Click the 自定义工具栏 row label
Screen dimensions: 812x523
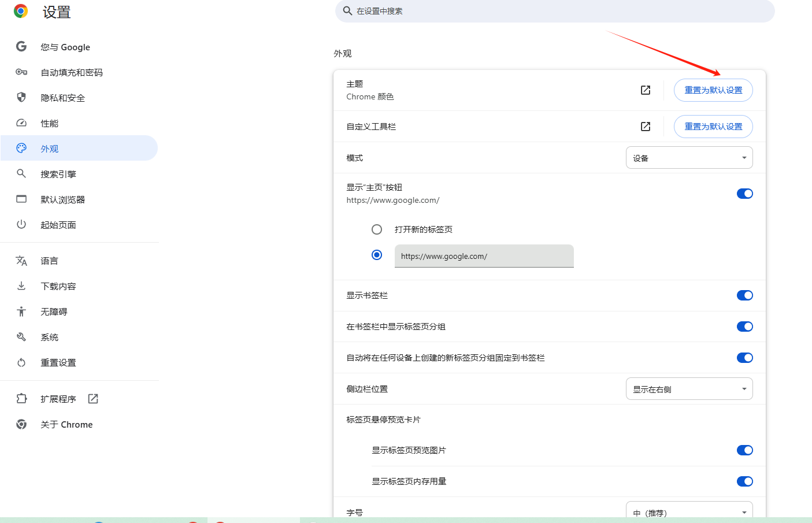point(371,127)
